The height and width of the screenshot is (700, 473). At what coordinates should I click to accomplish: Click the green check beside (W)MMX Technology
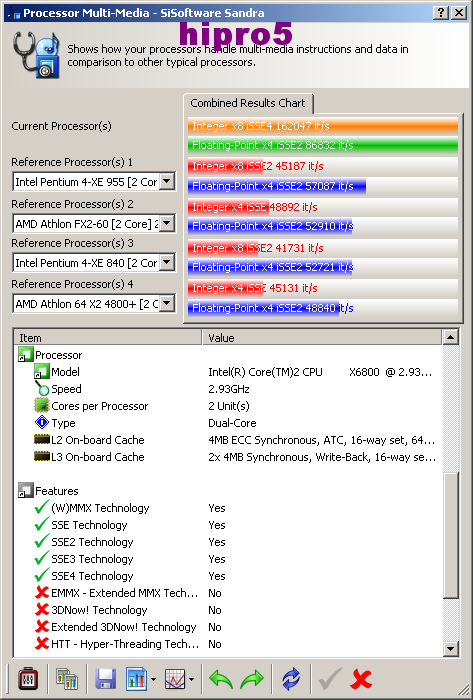41,507
